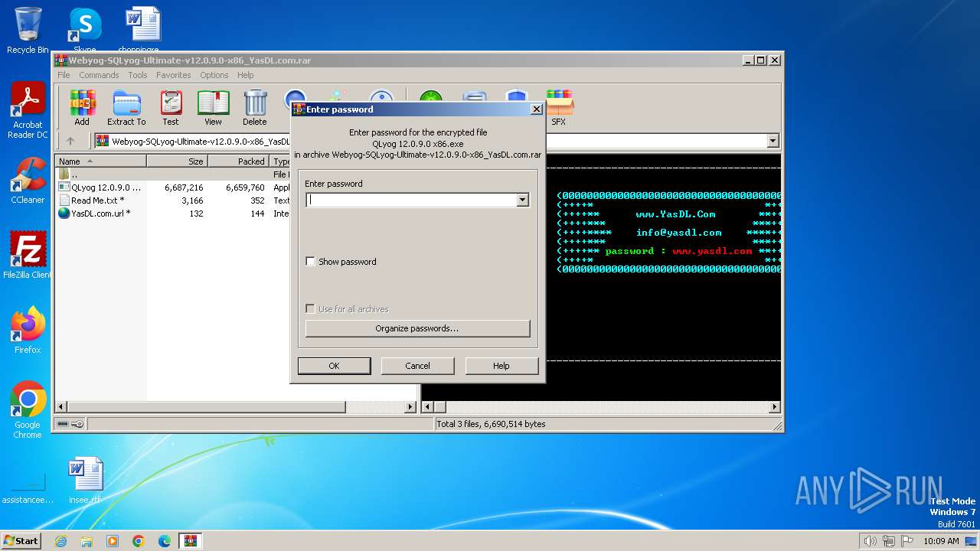Sort by the Size column header
Image resolution: width=980 pixels, height=551 pixels.
pyautogui.click(x=178, y=161)
